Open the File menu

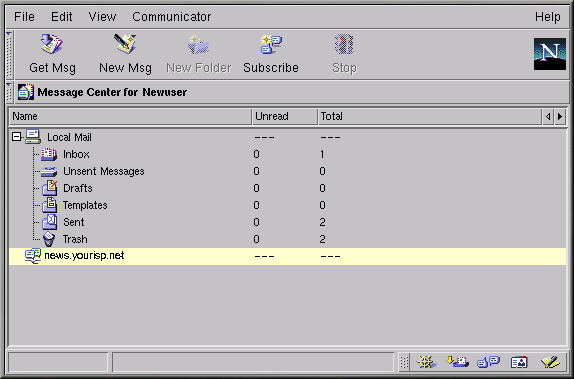click(x=24, y=16)
